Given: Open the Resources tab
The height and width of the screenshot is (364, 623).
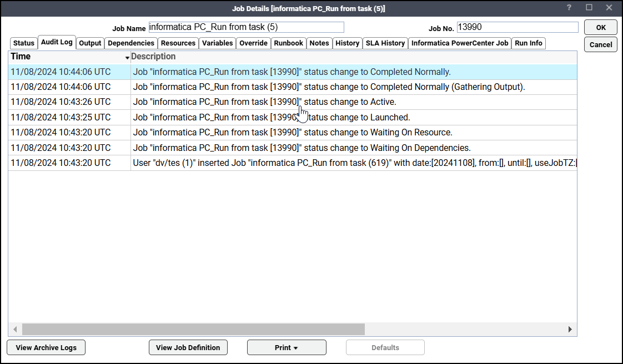Looking at the screenshot, I should coord(178,43).
